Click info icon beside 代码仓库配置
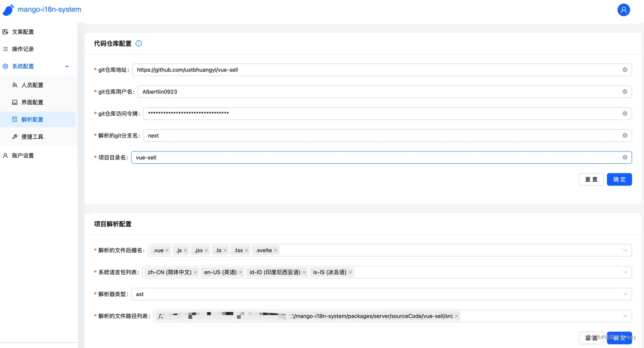The width and height of the screenshot is (644, 348). 138,43
